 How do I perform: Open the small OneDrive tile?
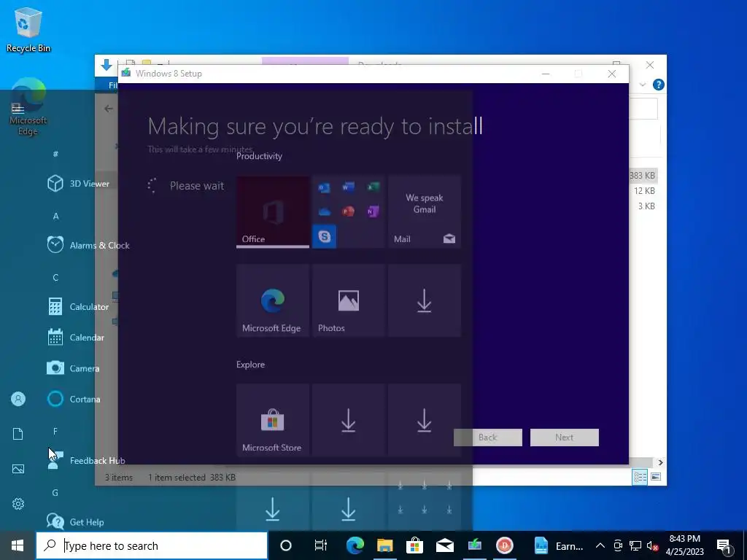[324, 212]
